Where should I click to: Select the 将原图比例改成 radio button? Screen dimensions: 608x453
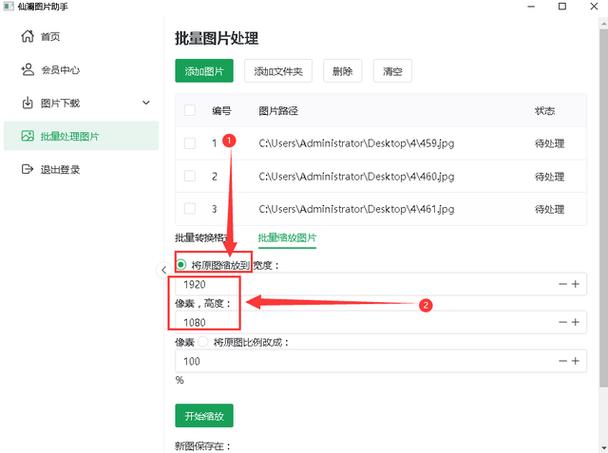pos(203,342)
